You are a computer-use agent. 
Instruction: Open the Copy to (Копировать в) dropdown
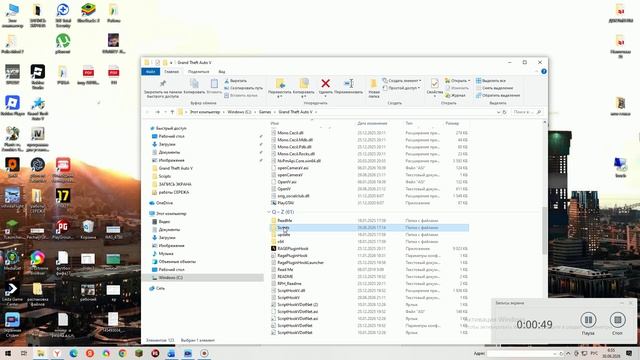(303, 97)
